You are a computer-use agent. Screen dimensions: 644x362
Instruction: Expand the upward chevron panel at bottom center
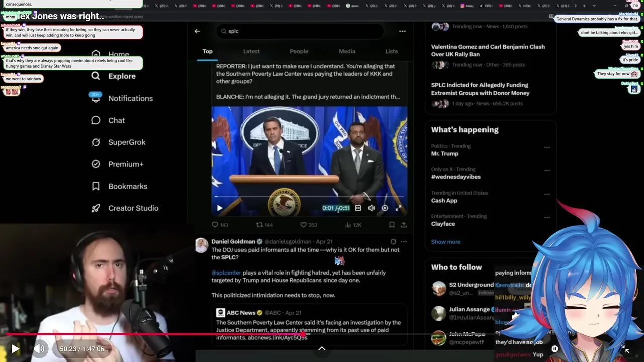click(321, 348)
